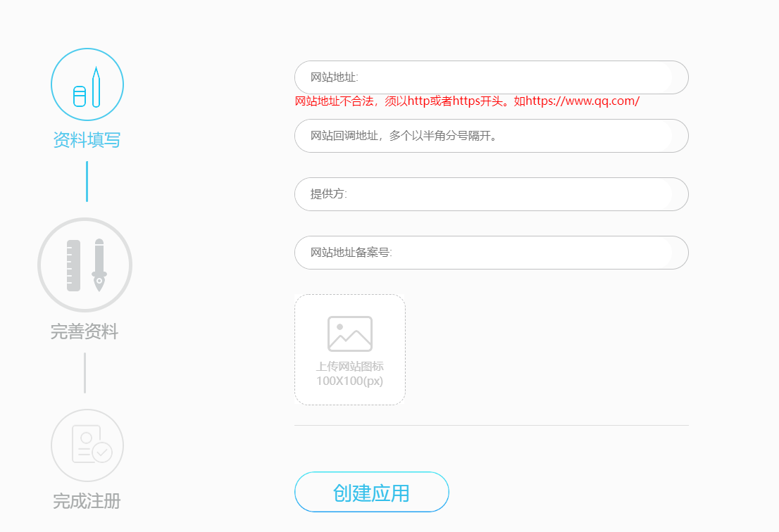Click the 100X100(px) size hint text

point(349,381)
